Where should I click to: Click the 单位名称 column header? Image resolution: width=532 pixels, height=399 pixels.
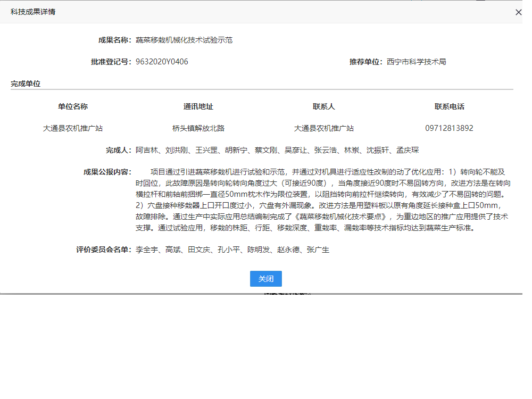(x=73, y=106)
